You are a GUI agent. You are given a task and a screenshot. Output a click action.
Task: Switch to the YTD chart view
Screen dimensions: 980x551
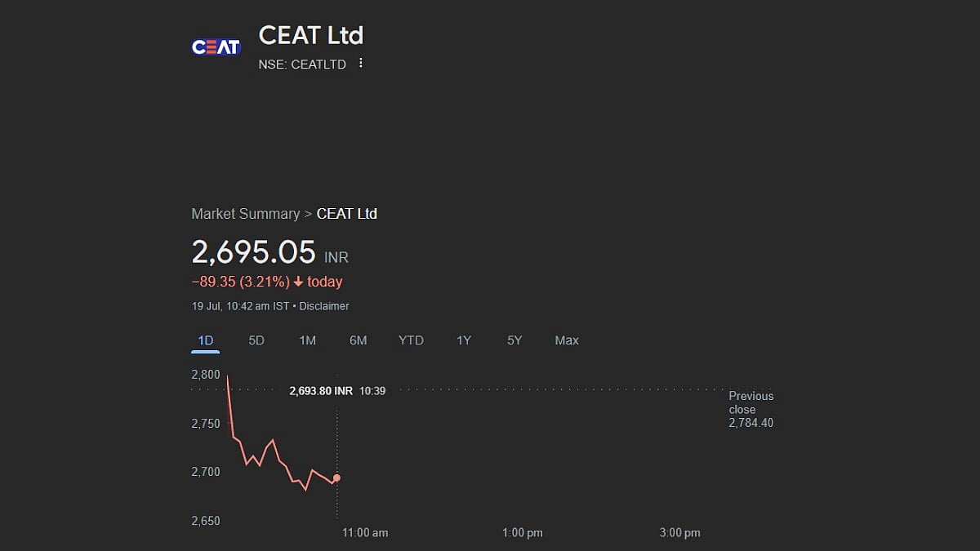pos(411,340)
